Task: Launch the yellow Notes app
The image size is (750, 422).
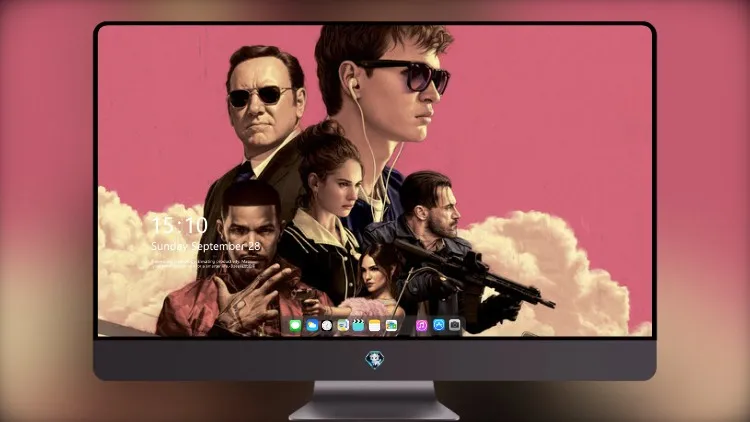Action: [x=375, y=326]
